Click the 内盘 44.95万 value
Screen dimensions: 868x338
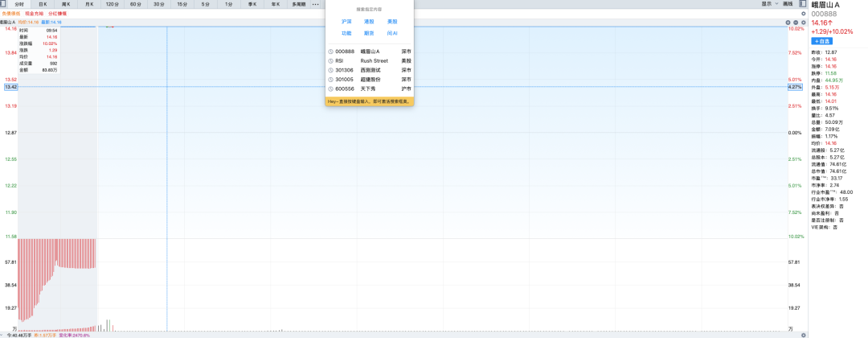pyautogui.click(x=833, y=80)
